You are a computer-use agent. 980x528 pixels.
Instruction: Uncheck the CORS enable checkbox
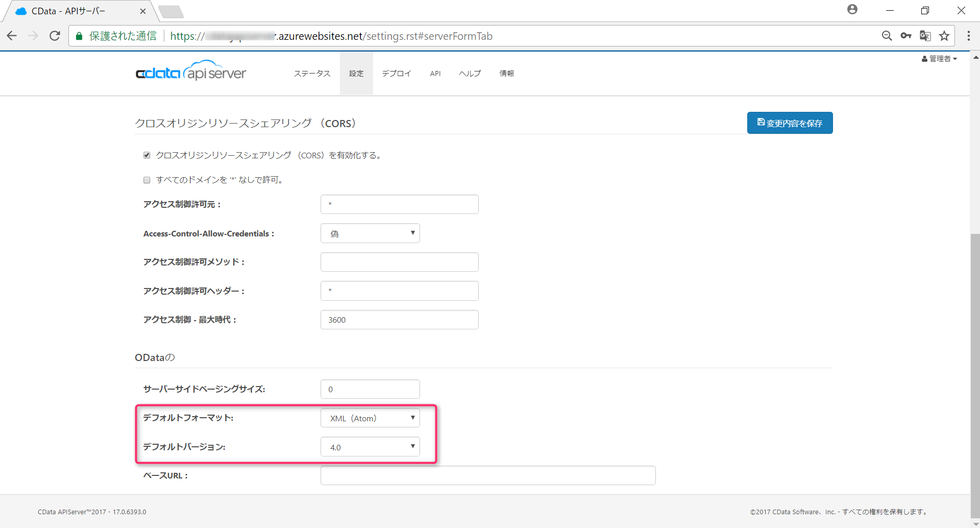[146, 155]
